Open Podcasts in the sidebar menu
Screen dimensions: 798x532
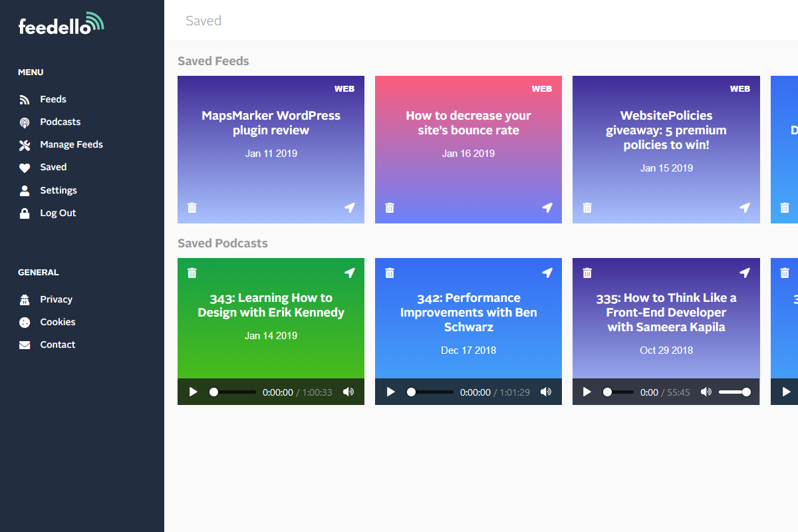(x=61, y=122)
